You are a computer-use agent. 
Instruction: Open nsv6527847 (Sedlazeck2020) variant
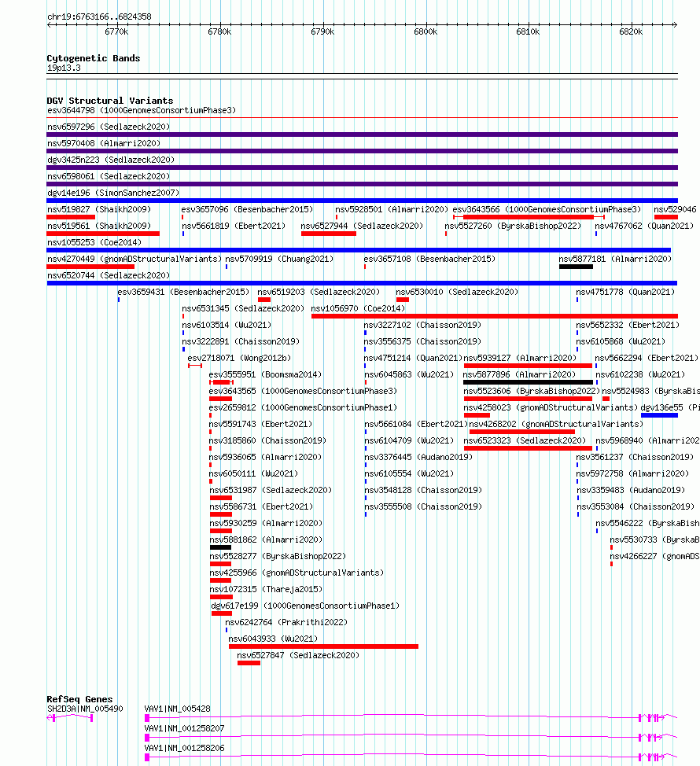pyautogui.click(x=298, y=656)
